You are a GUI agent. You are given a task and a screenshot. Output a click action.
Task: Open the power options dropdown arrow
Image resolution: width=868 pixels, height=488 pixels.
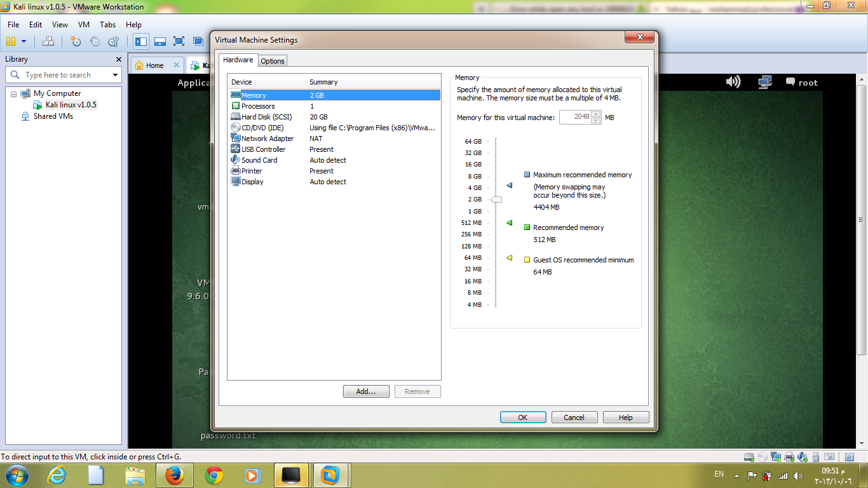pos(24,41)
